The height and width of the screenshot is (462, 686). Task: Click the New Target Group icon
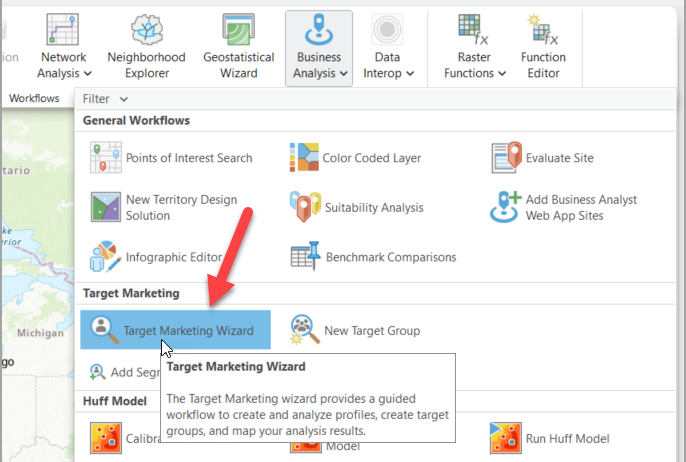point(304,330)
